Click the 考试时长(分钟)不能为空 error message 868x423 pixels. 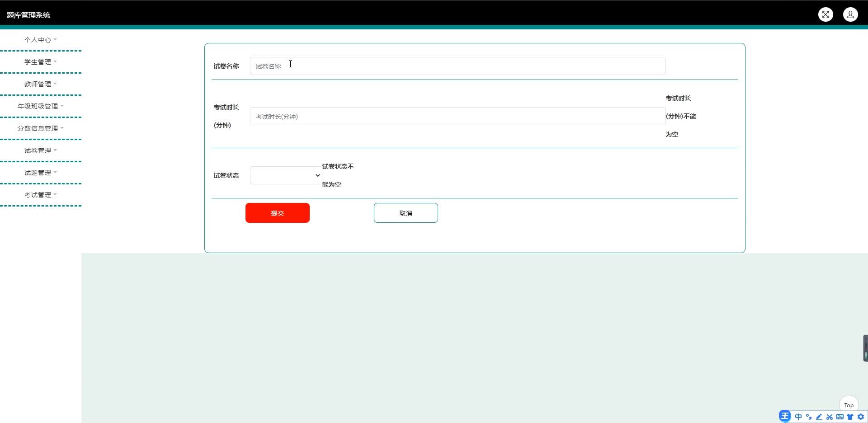coord(681,116)
